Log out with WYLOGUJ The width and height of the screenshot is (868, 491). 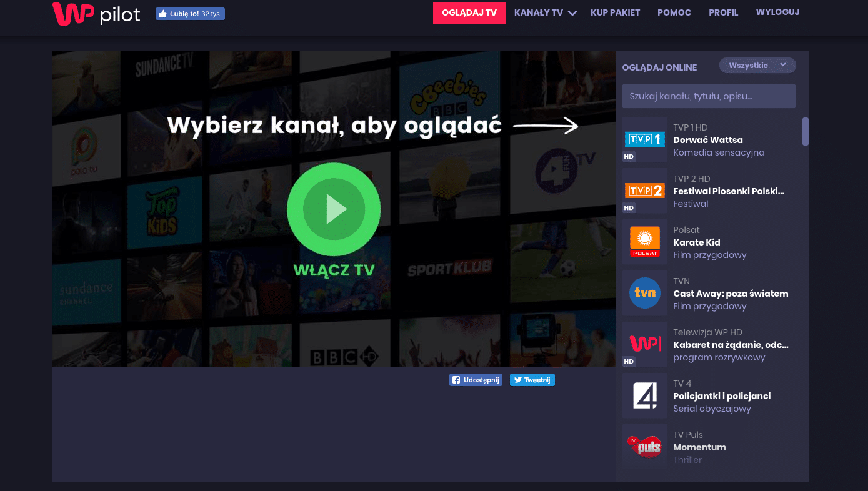[777, 12]
